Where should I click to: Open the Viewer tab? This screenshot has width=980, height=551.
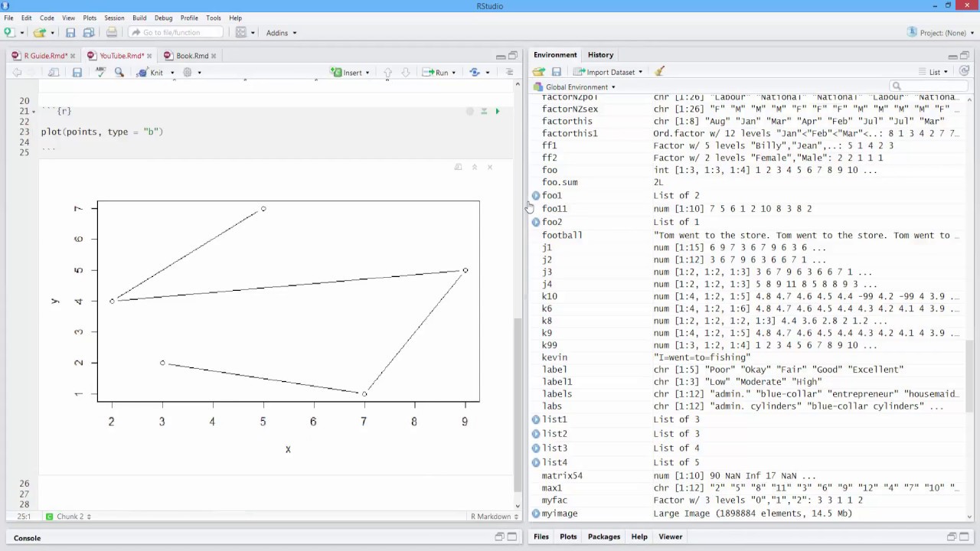[670, 537]
